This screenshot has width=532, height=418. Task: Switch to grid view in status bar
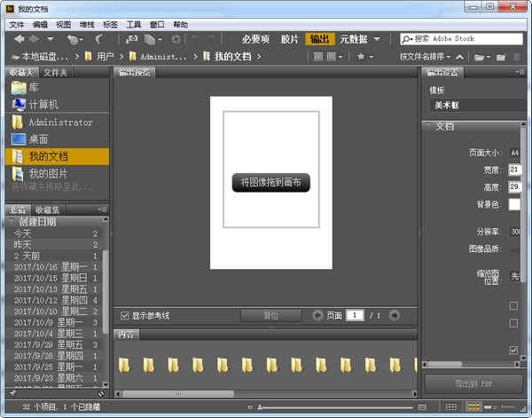pyautogui.click(x=451, y=406)
